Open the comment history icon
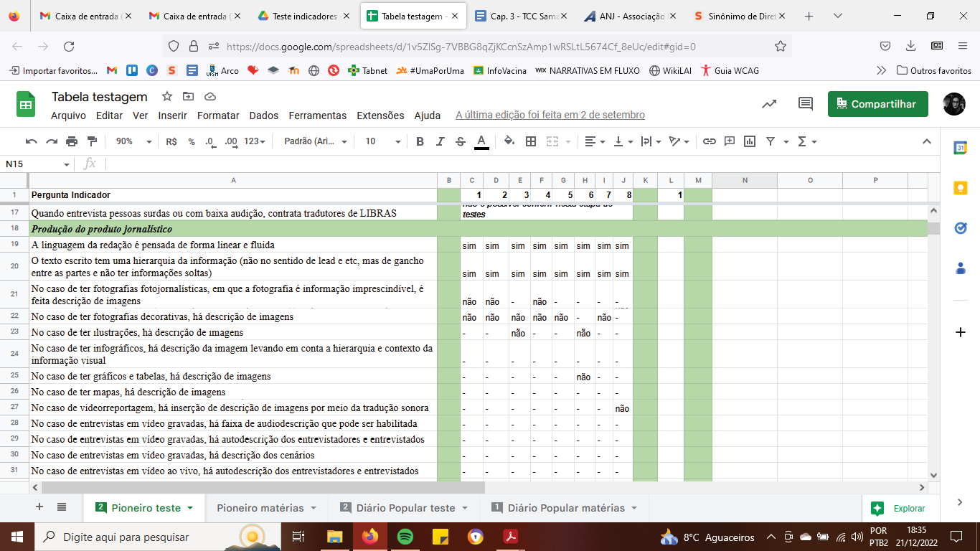The image size is (980, 551). 806,104
